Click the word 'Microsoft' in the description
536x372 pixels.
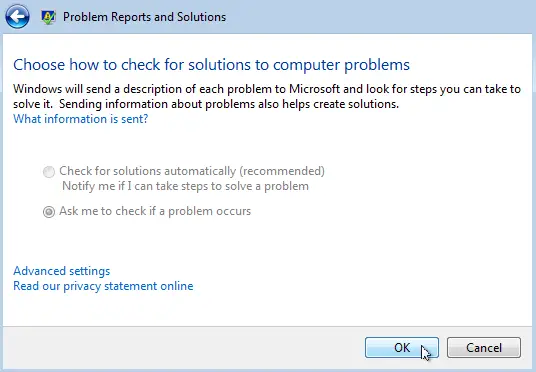(314, 89)
